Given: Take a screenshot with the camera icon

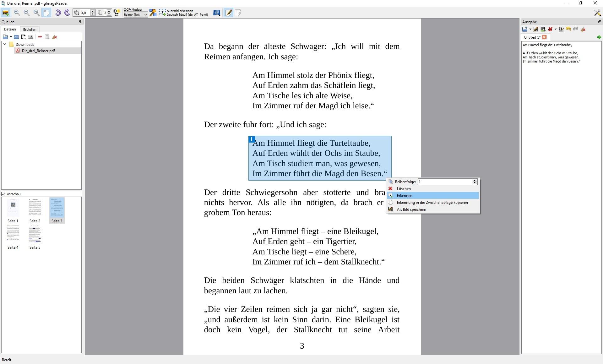Looking at the screenshot, I should 31,37.
